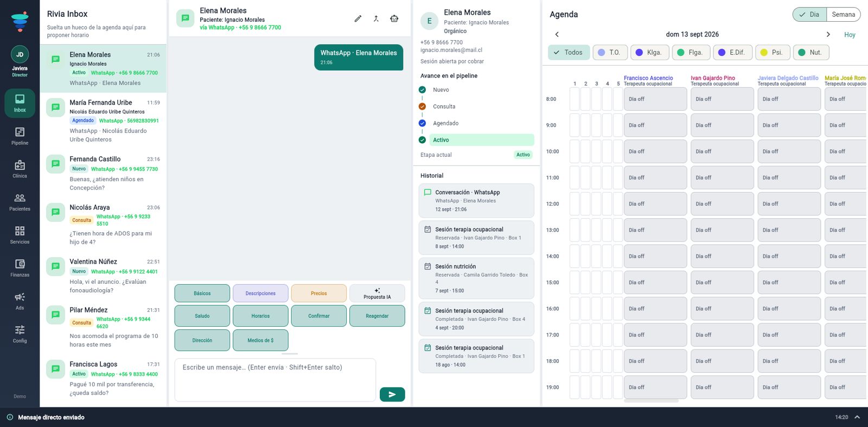868x427 pixels.
Task: Navigate to Finanzas in the sidebar
Action: (x=20, y=269)
